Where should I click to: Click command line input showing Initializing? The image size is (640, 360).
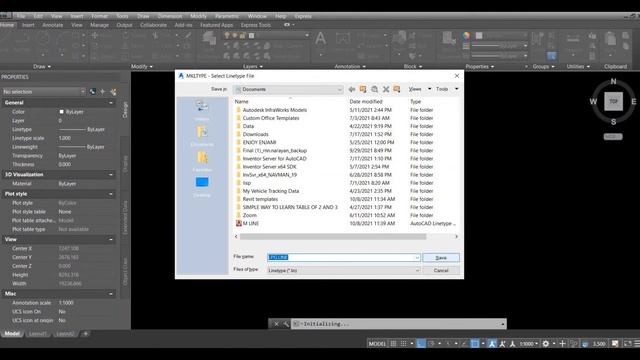pos(398,324)
